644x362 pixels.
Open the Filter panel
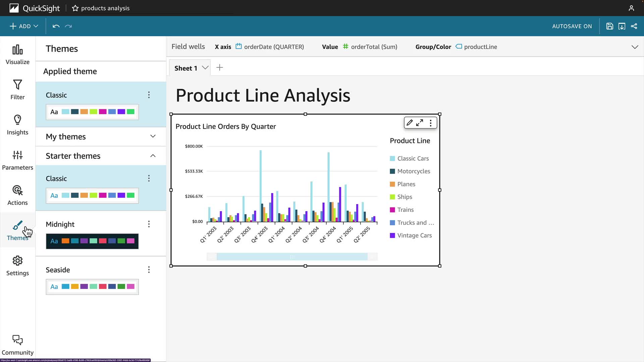(x=17, y=90)
